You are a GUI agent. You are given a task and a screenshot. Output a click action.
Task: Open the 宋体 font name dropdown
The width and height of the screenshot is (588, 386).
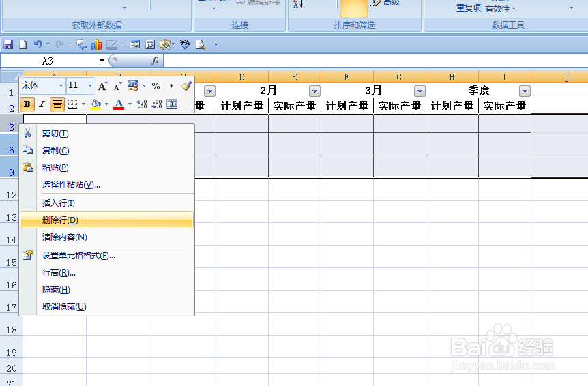pyautogui.click(x=61, y=86)
